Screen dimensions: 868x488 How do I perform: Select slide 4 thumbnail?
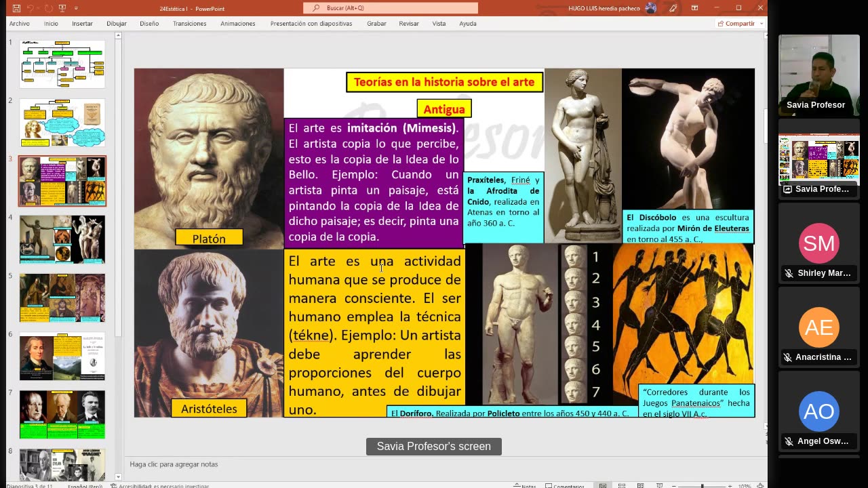pyautogui.click(x=62, y=239)
